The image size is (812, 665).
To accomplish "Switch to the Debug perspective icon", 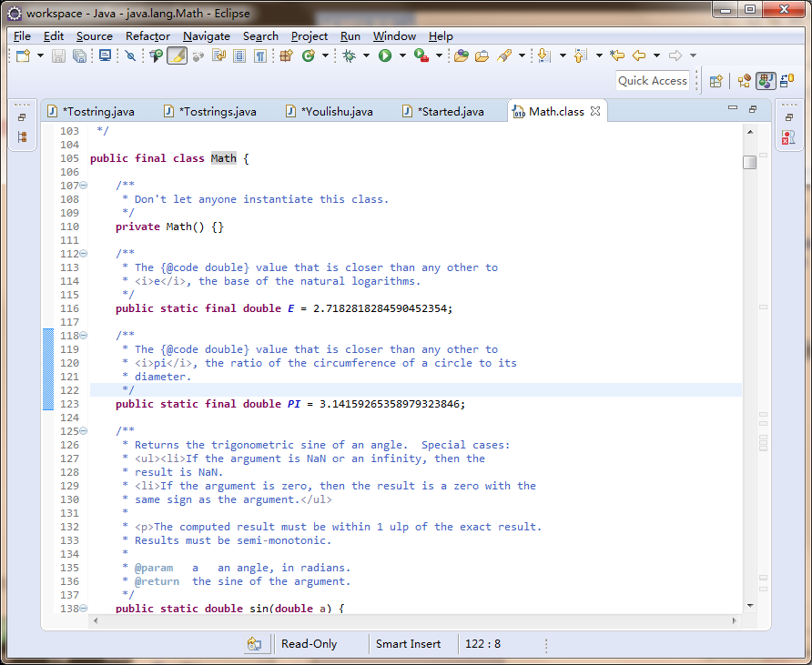I will tap(787, 81).
